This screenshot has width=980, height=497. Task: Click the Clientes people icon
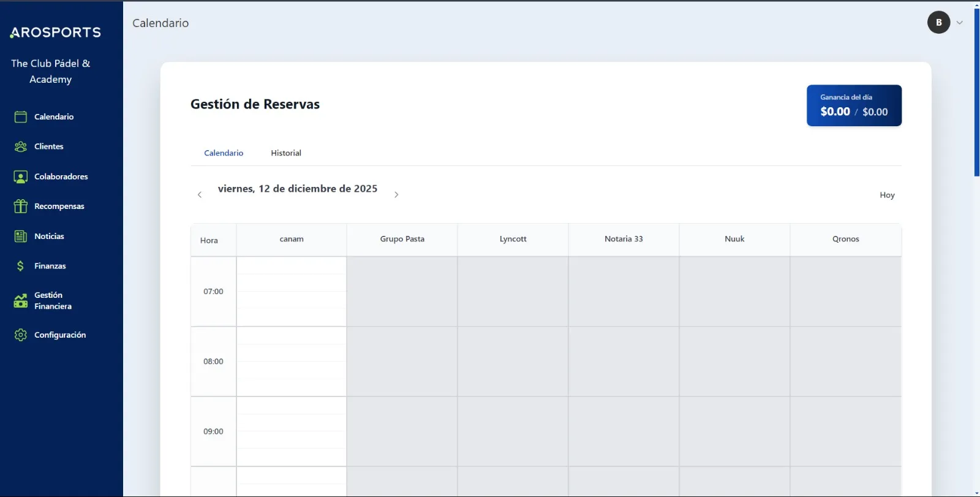click(x=21, y=146)
